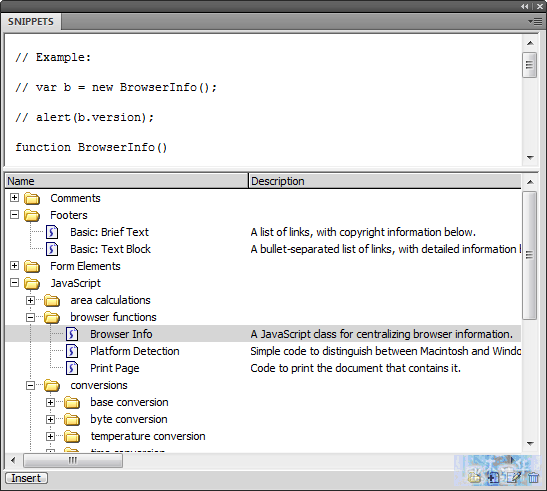
Task: Collapse the Footers folder
Action: (x=14, y=215)
